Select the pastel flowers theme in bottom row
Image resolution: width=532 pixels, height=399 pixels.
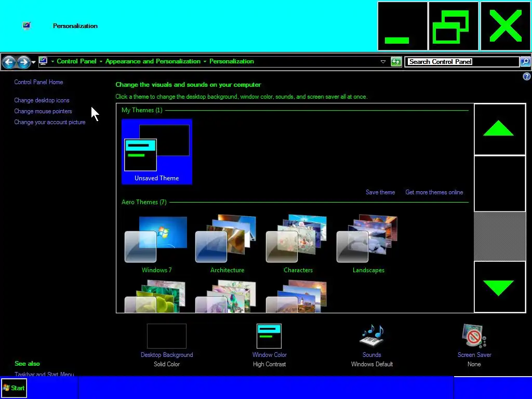[x=225, y=296]
